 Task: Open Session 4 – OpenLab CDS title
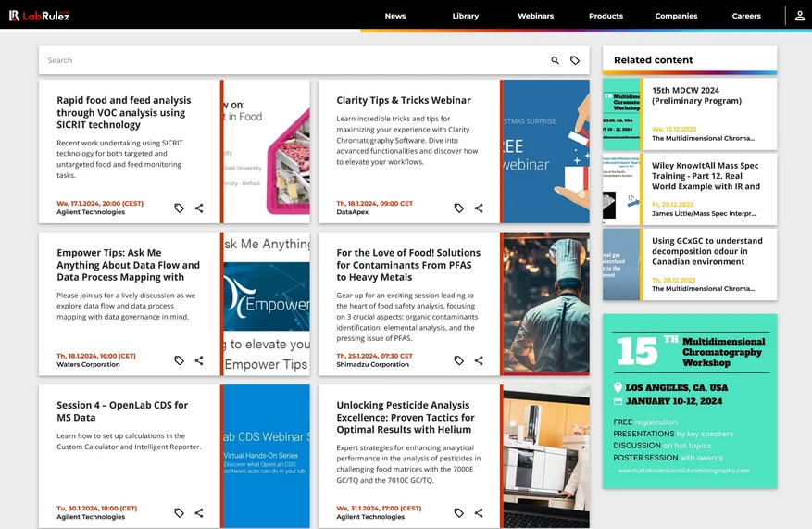[122, 410]
